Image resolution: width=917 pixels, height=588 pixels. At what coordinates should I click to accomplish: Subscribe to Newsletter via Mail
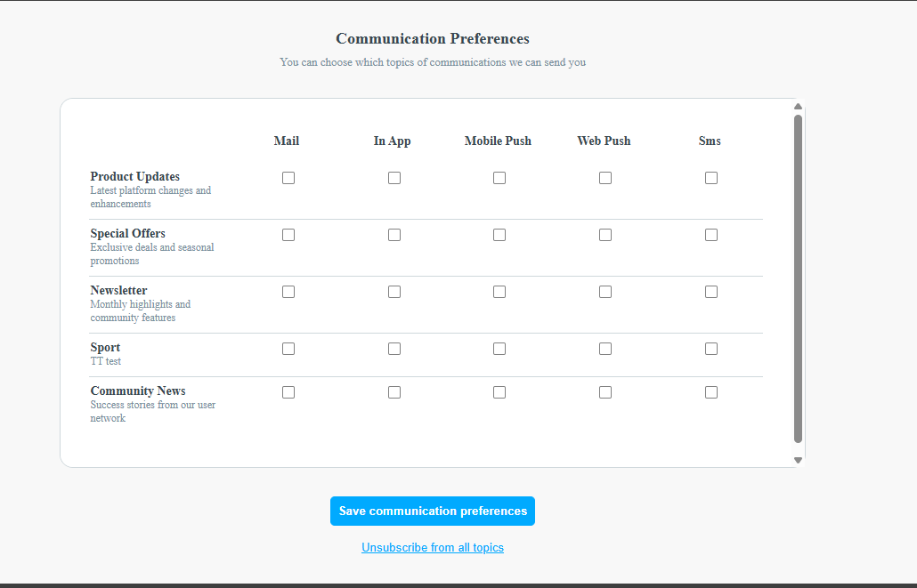[x=288, y=292]
